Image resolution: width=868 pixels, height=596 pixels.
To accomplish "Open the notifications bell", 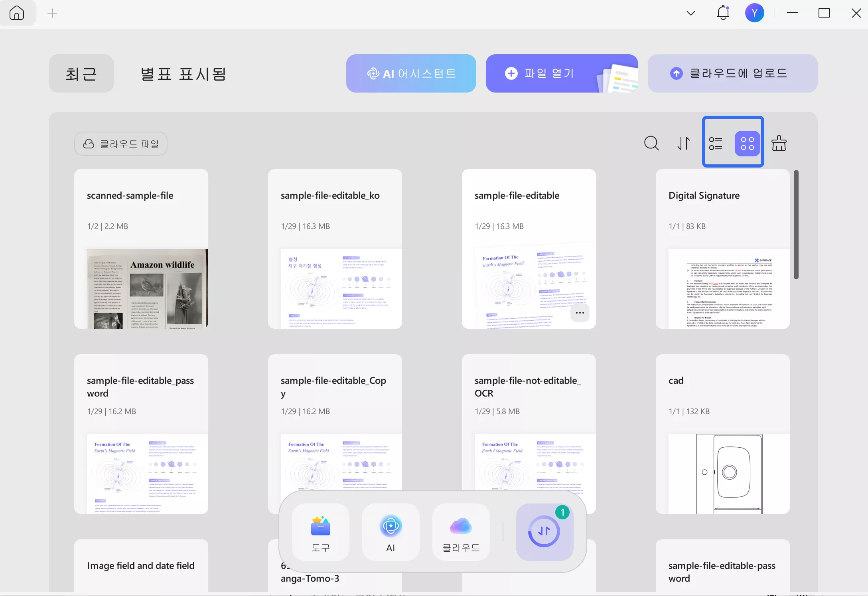I will 723,13.
